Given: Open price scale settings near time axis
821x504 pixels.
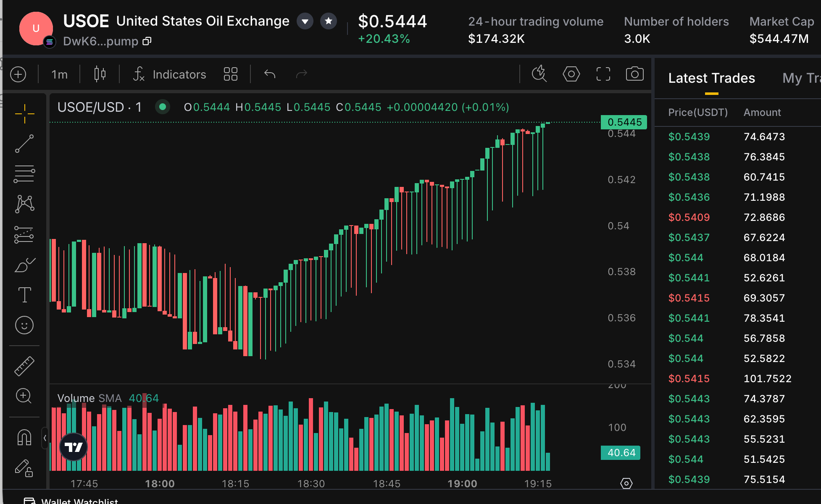Looking at the screenshot, I should (x=626, y=483).
